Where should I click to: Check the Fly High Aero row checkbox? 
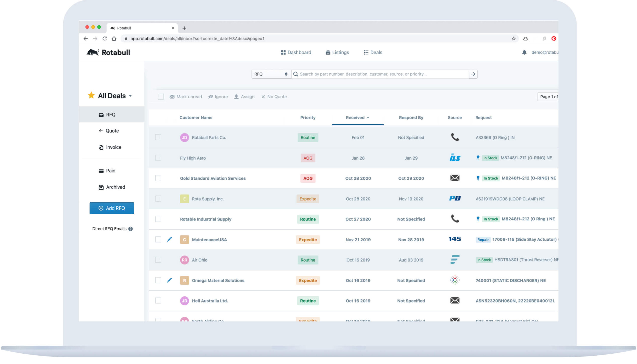pyautogui.click(x=158, y=158)
